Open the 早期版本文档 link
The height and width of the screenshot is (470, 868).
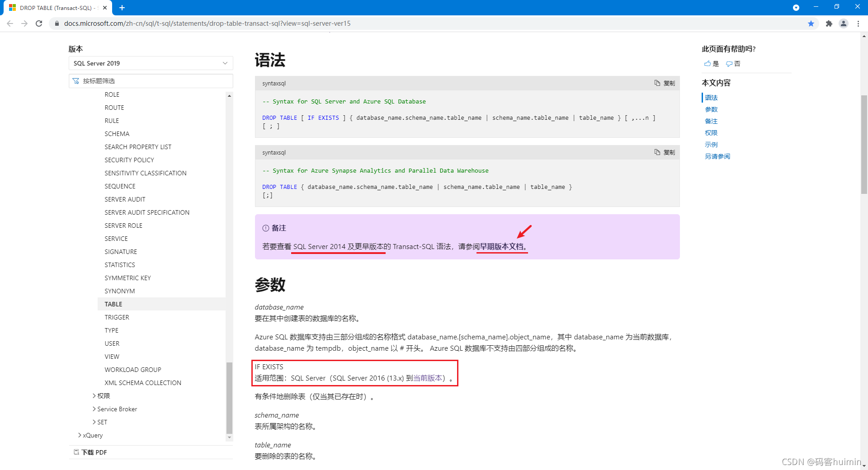click(502, 246)
